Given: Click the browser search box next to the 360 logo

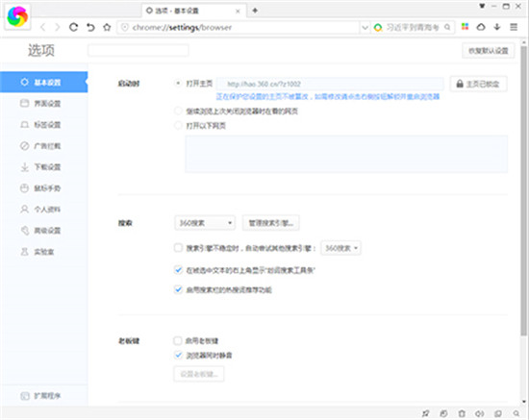Looking at the screenshot, I should (414, 27).
